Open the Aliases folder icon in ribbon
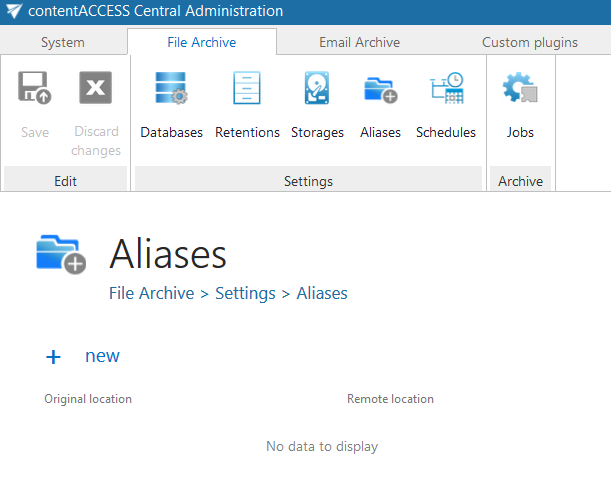The width and height of the screenshot is (611, 481). 381,90
